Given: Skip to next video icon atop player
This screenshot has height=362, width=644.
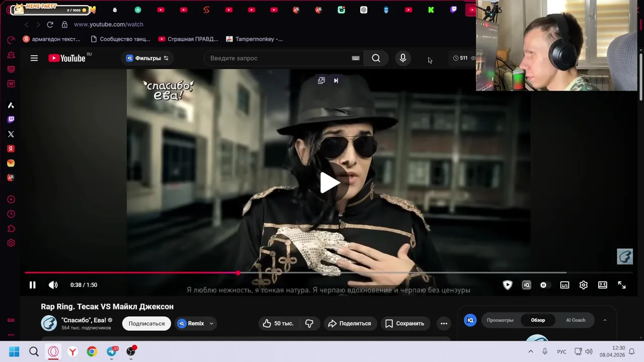Looking at the screenshot, I should pyautogui.click(x=336, y=80).
